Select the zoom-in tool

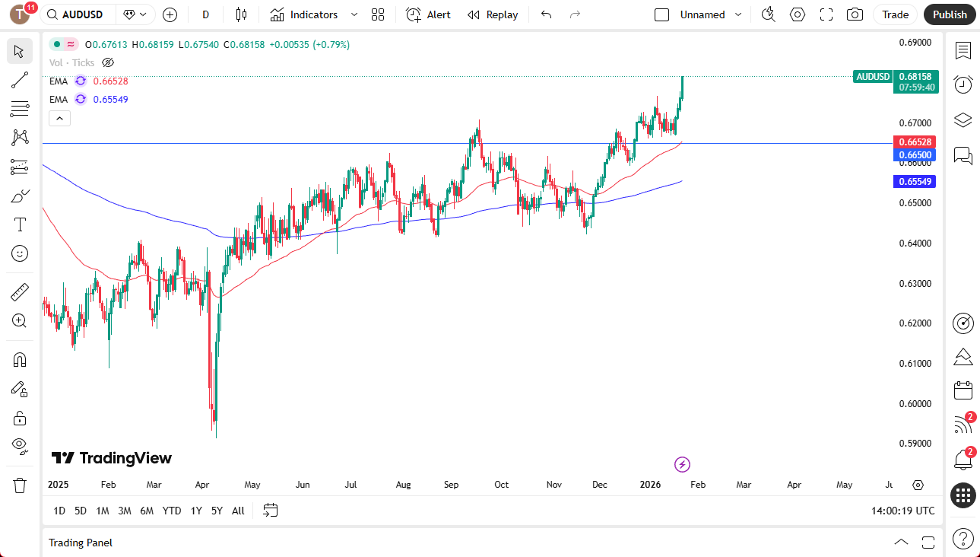pyautogui.click(x=19, y=320)
